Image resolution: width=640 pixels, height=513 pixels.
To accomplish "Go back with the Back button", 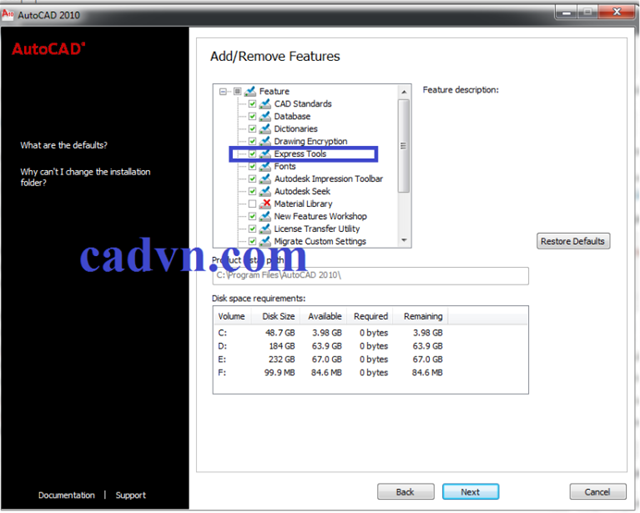I will (405, 492).
